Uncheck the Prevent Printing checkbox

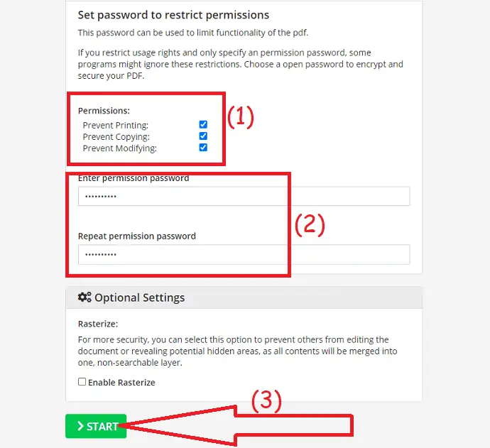coord(203,124)
